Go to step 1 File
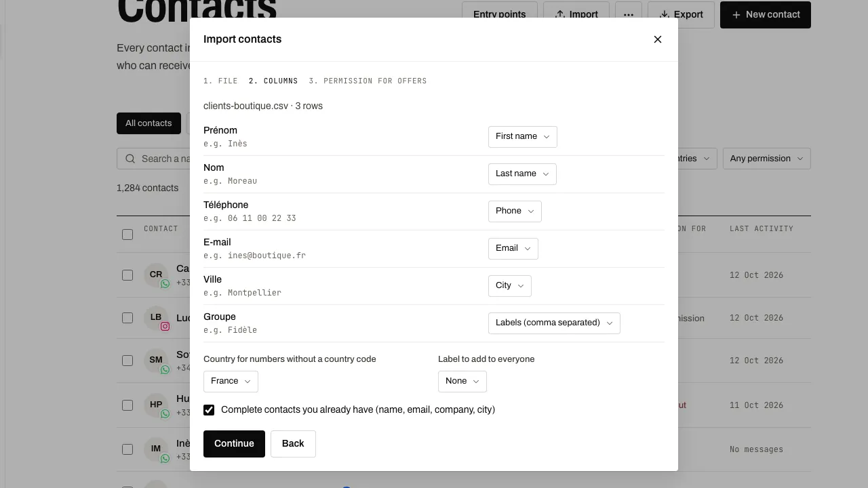This screenshot has width=868, height=488. coord(220,81)
